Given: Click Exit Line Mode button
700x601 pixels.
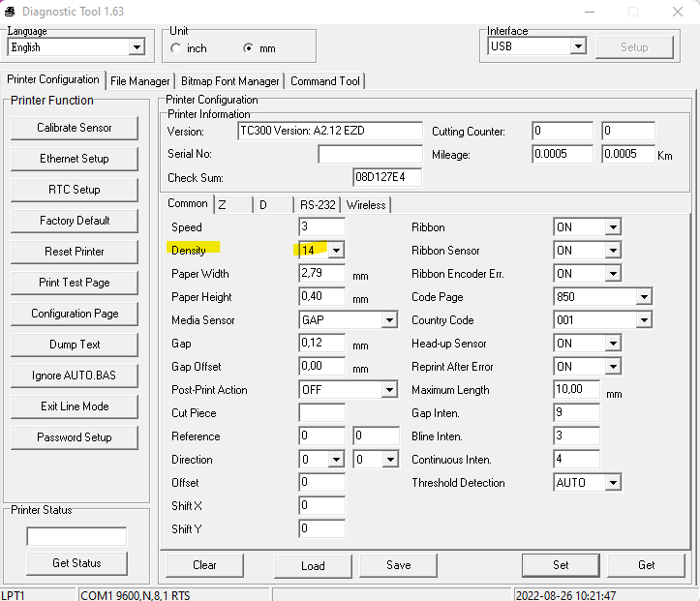Looking at the screenshot, I should [75, 406].
